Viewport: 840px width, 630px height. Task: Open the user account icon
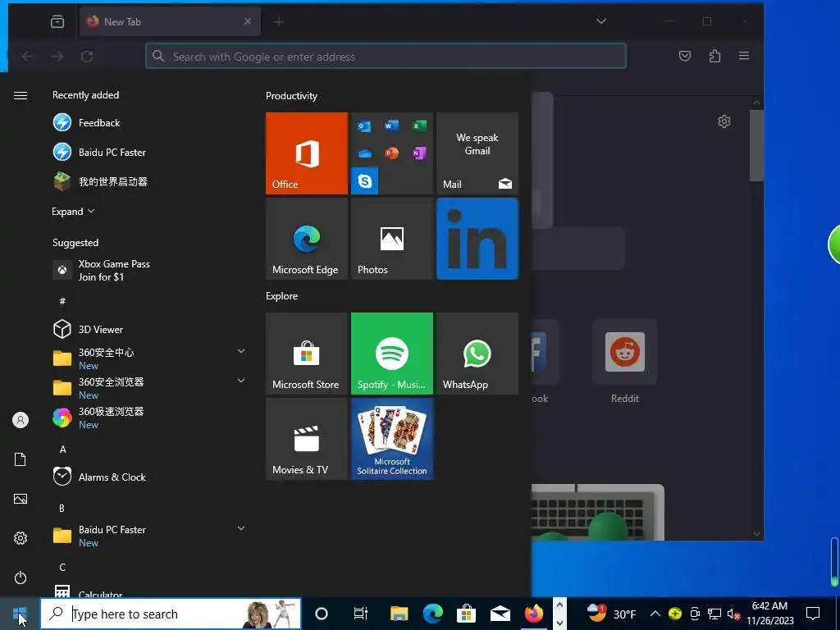tap(21, 420)
